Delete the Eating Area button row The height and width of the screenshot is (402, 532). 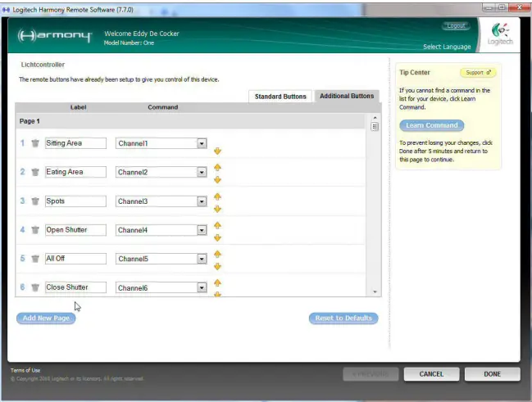coord(35,172)
